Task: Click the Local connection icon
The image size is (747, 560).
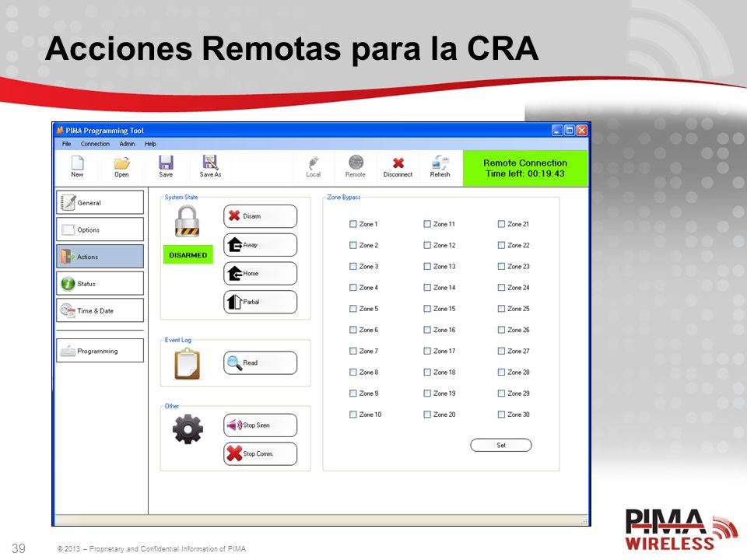Action: tap(313, 163)
